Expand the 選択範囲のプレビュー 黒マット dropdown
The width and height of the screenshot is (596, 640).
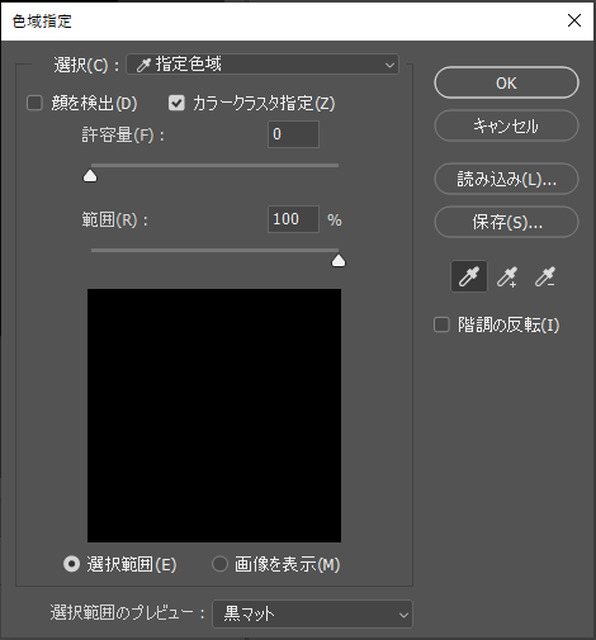pyautogui.click(x=313, y=613)
